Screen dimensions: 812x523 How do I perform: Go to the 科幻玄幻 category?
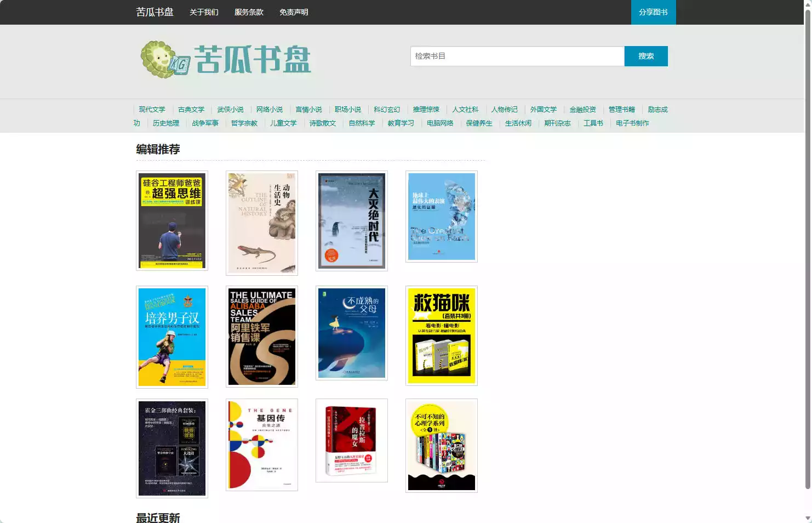click(x=387, y=110)
